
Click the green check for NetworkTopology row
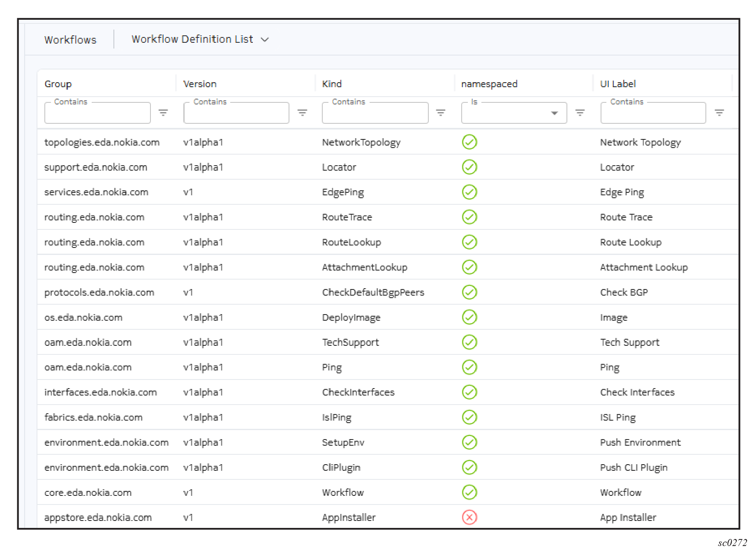pyautogui.click(x=469, y=142)
